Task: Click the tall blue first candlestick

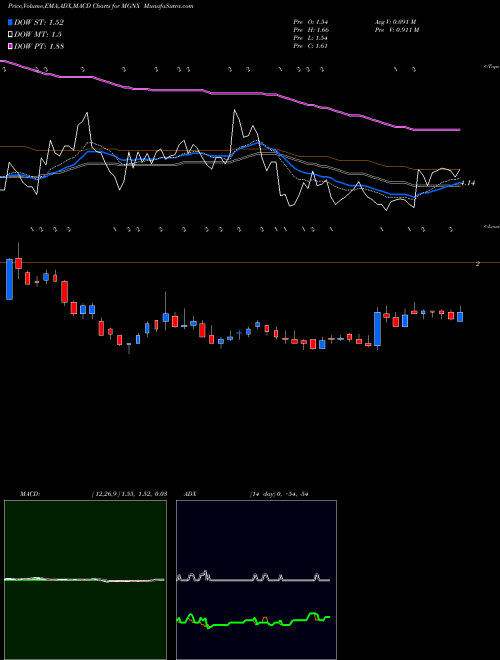Action: click(9, 279)
